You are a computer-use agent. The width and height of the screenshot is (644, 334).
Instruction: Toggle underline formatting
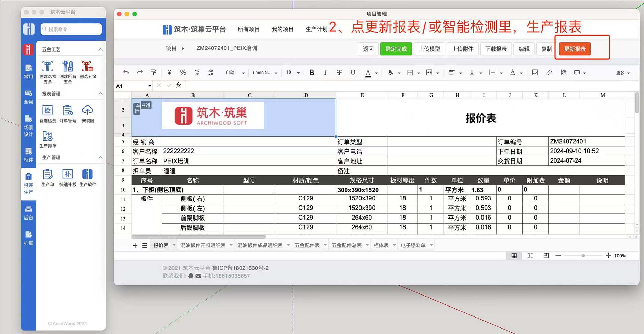pyautogui.click(x=353, y=73)
